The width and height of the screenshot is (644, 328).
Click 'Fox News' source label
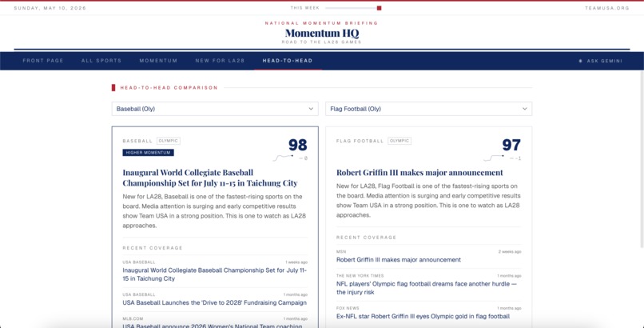[348, 308]
